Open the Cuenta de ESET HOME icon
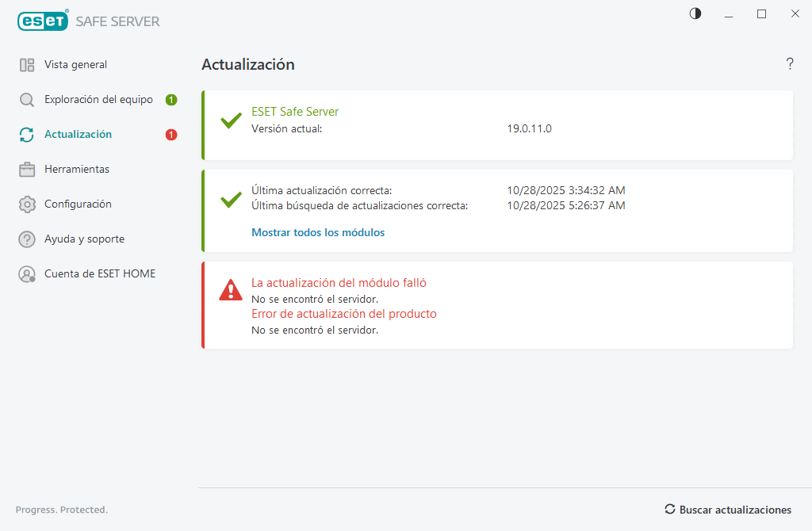812x531 pixels. tap(28, 273)
